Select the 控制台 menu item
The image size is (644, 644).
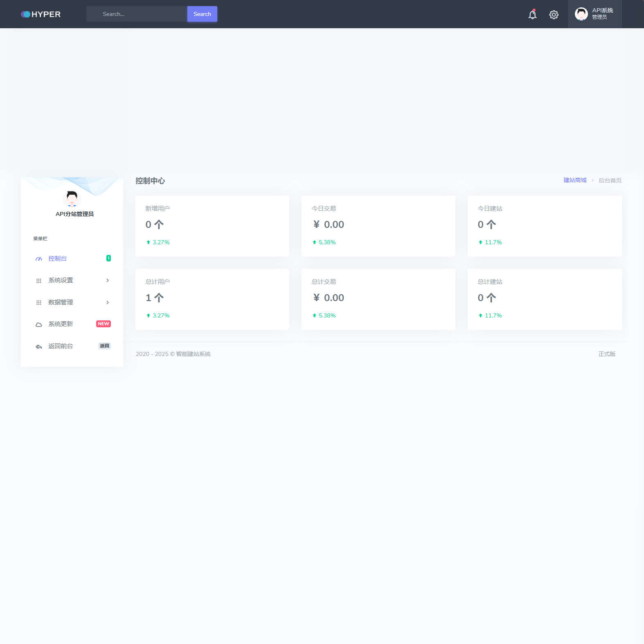[x=72, y=259]
